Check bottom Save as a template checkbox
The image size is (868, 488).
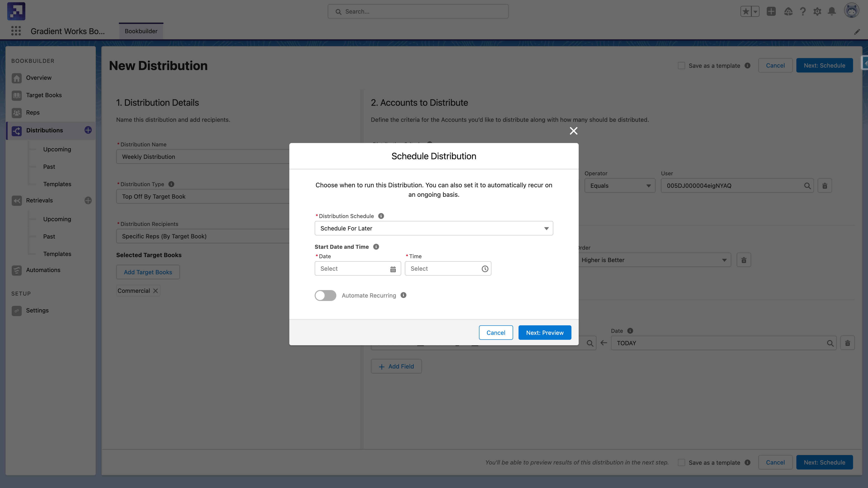681,462
